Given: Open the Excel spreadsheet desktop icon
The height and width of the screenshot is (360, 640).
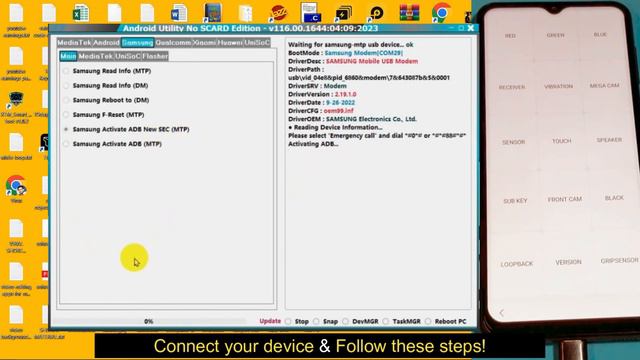Looking at the screenshot, I should coord(81,13).
